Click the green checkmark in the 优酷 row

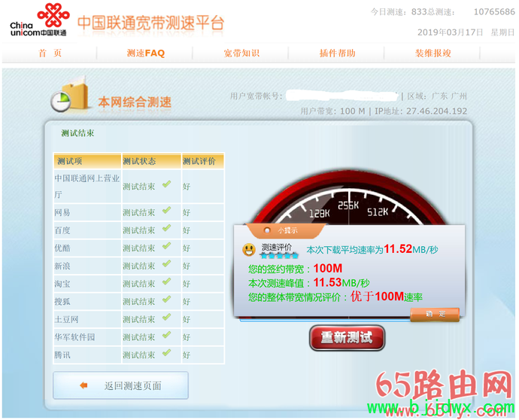pos(166,246)
